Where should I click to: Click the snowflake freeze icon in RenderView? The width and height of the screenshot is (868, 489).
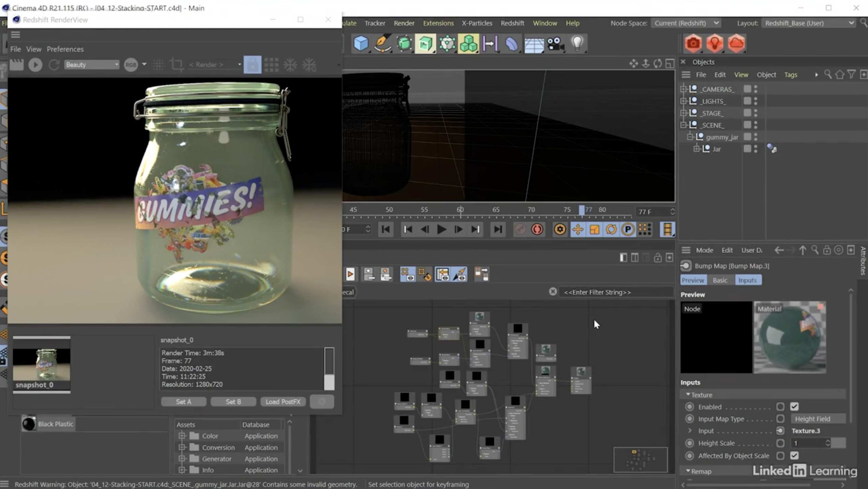tap(290, 65)
